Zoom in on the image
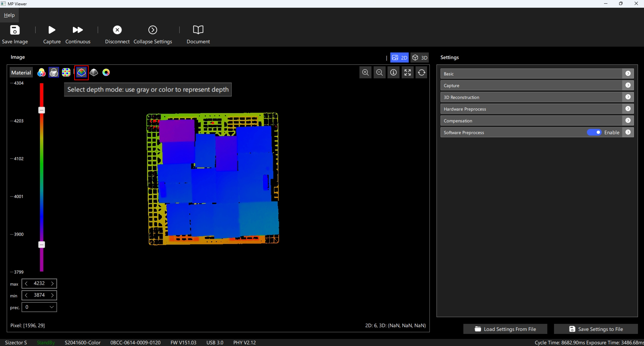Image resolution: width=644 pixels, height=346 pixels. coord(365,72)
